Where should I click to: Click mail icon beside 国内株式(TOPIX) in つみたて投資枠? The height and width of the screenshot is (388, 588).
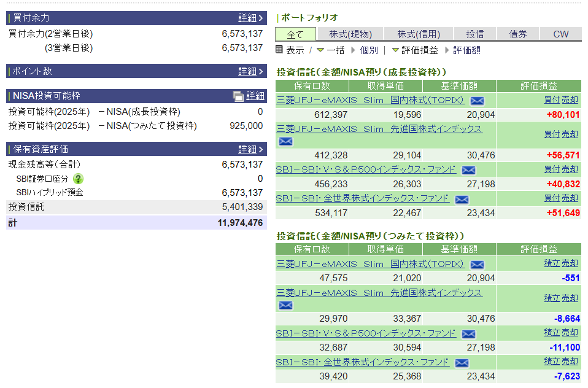(477, 265)
